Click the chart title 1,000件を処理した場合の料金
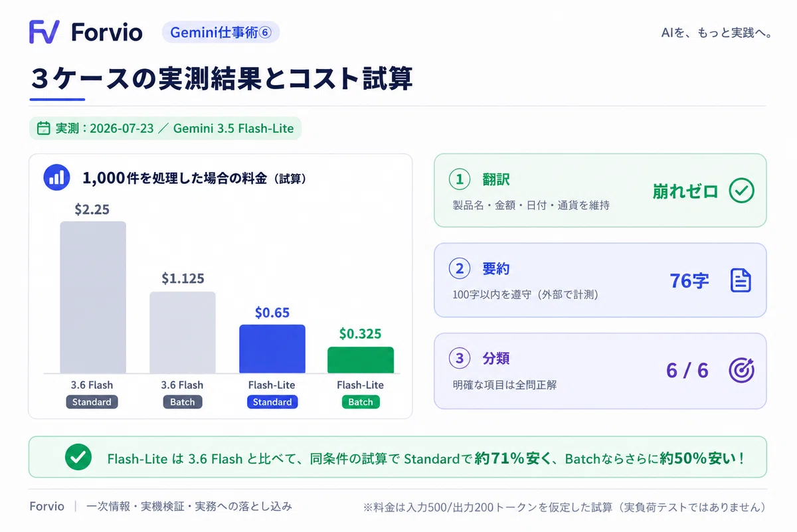The image size is (797, 532). click(x=174, y=178)
